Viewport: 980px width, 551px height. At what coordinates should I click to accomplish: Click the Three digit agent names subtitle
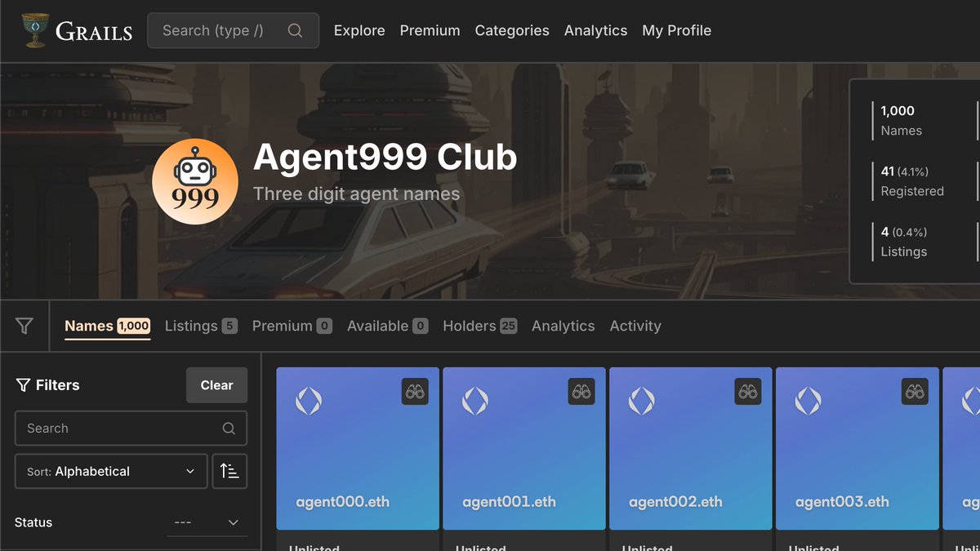point(356,194)
